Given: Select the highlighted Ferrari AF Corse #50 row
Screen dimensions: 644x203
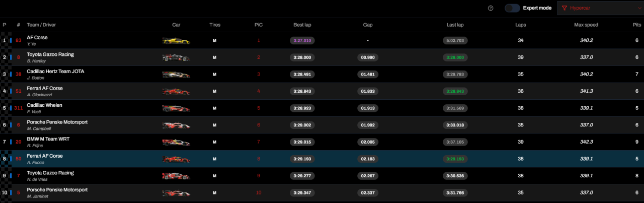Looking at the screenshot, I should 322,159.
